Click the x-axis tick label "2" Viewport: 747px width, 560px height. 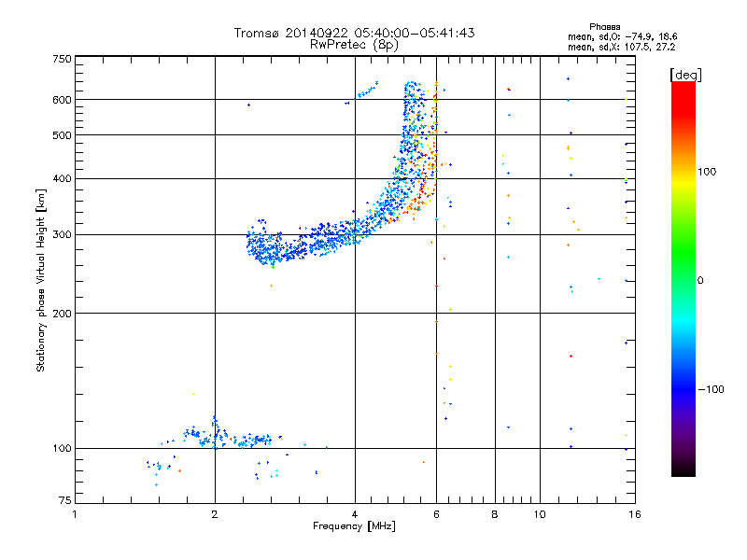(215, 514)
